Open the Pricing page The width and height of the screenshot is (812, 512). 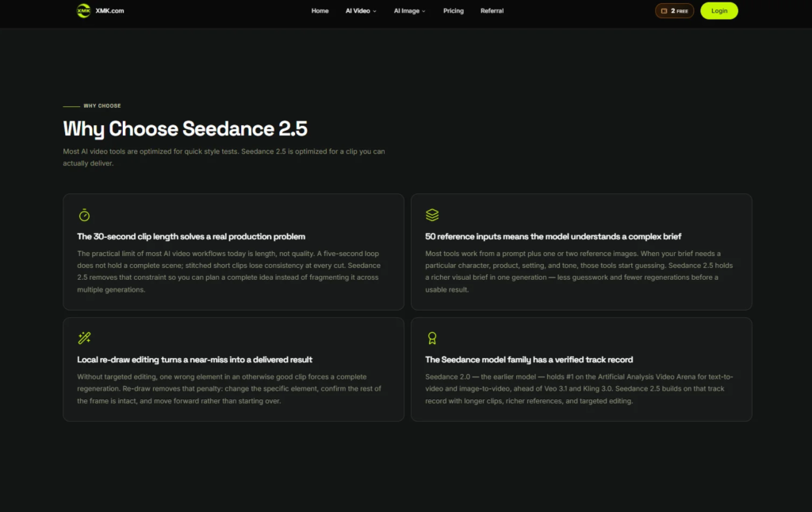pos(453,11)
